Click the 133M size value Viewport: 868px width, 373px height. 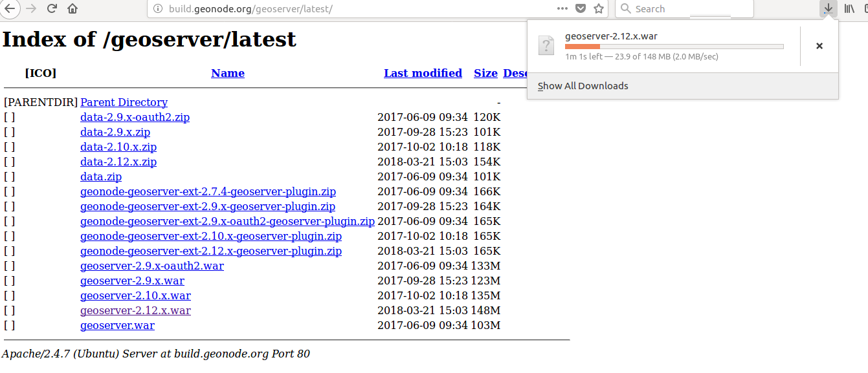coord(485,266)
